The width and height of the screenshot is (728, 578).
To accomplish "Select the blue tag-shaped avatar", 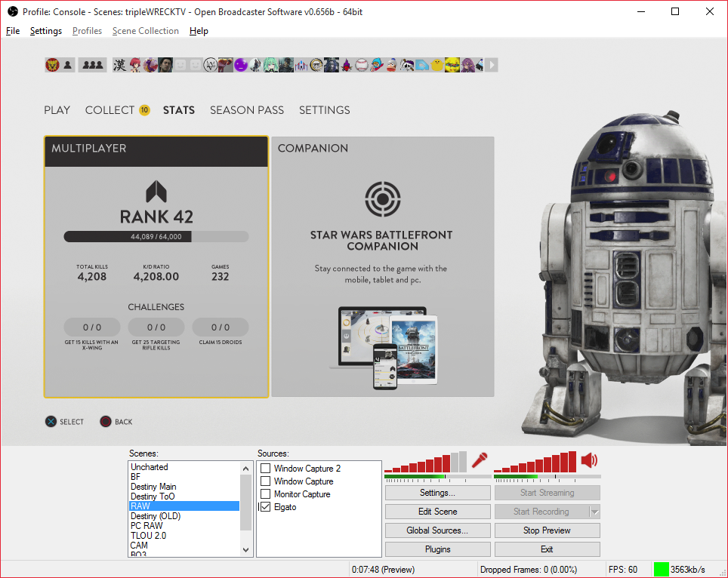I will 421,65.
